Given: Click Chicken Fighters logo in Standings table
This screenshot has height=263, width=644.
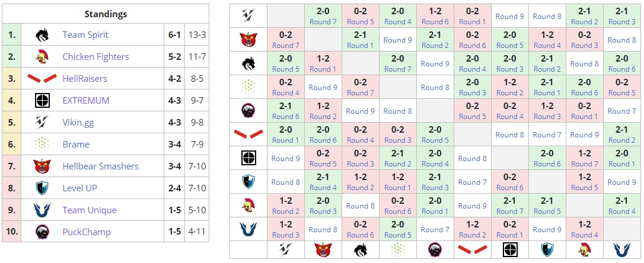Looking at the screenshot, I should click(x=42, y=57).
